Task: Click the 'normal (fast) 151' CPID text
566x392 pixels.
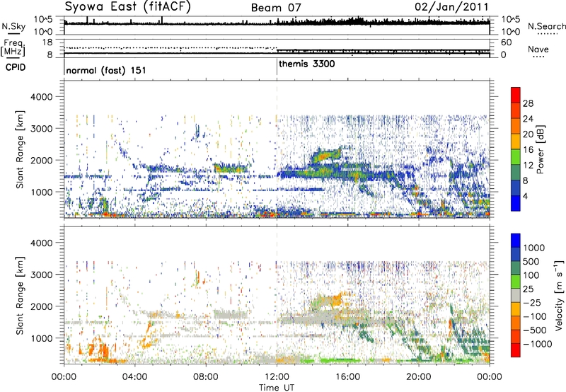Action: click(x=106, y=70)
